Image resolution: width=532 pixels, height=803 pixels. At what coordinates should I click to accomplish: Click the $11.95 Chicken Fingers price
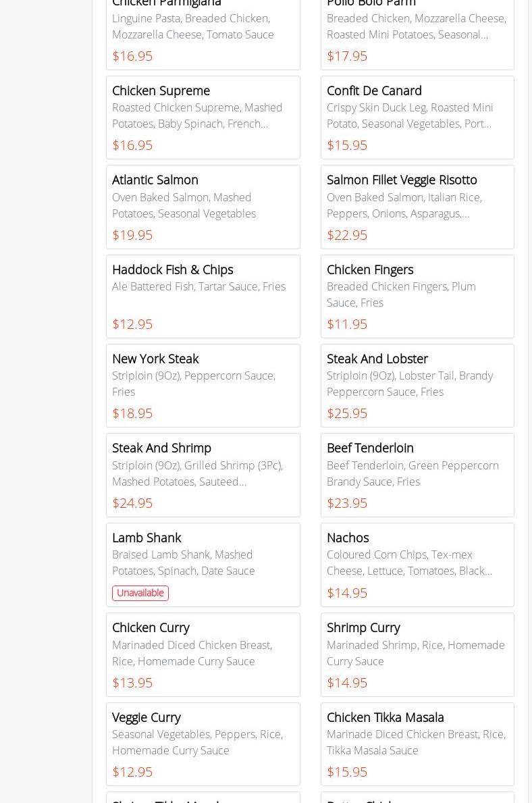(347, 324)
